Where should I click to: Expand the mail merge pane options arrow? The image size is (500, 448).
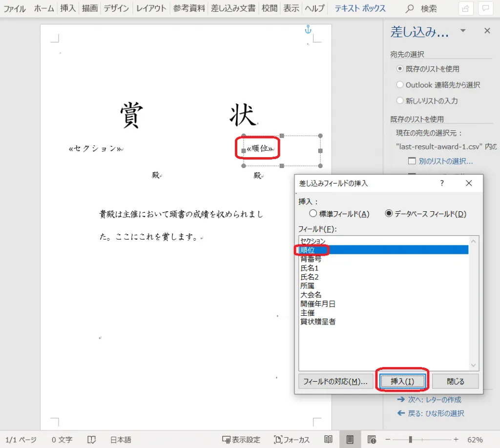(x=463, y=31)
